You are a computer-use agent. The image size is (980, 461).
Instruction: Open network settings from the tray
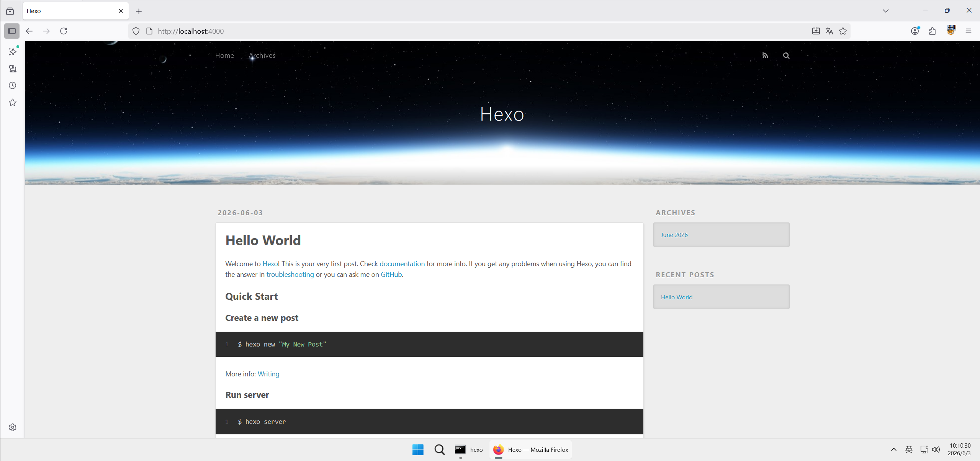[x=924, y=450]
